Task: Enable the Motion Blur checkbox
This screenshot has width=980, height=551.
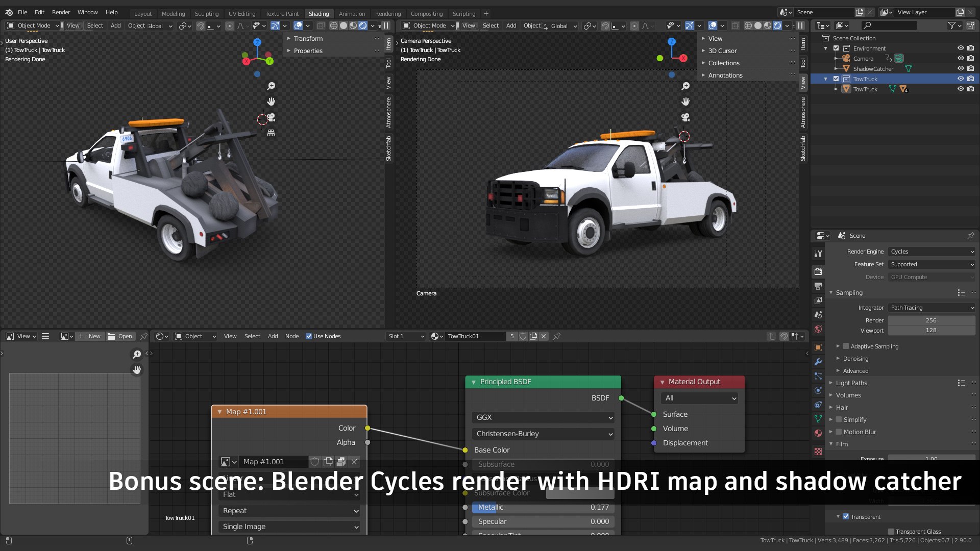Action: click(839, 432)
